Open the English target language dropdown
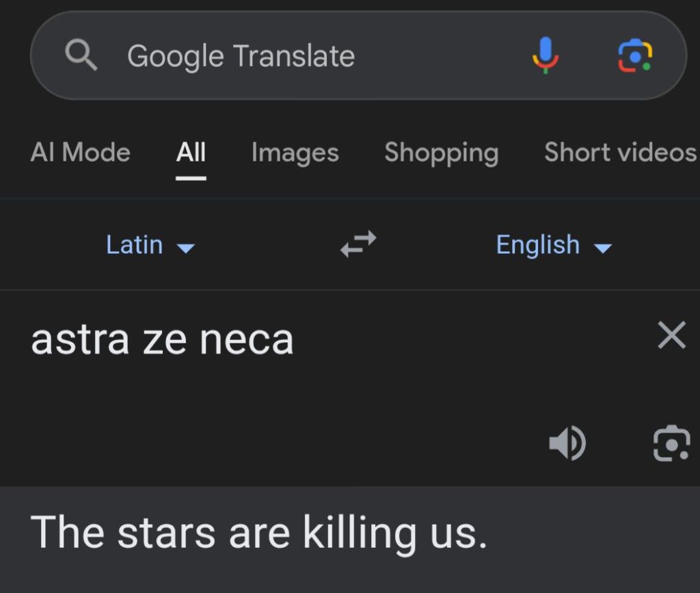 click(x=538, y=245)
